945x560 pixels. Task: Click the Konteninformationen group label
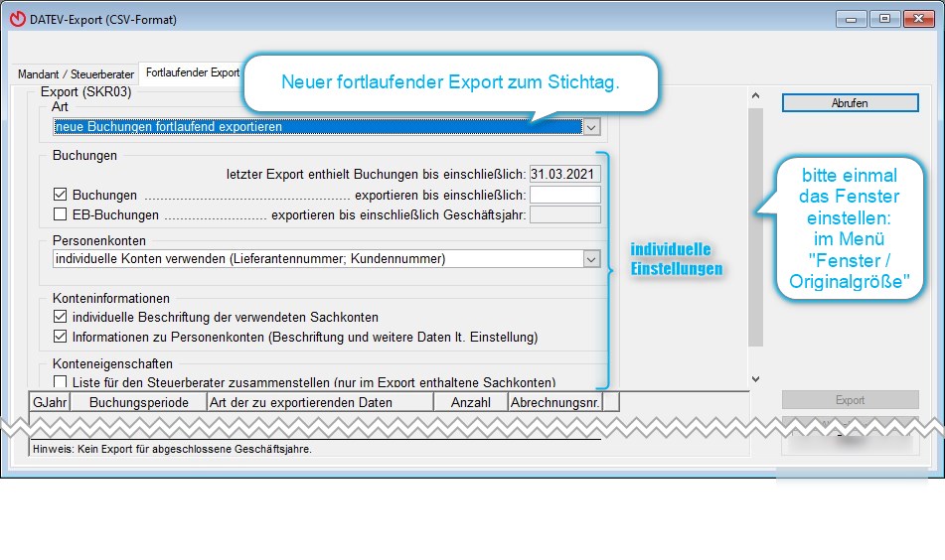click(111, 298)
